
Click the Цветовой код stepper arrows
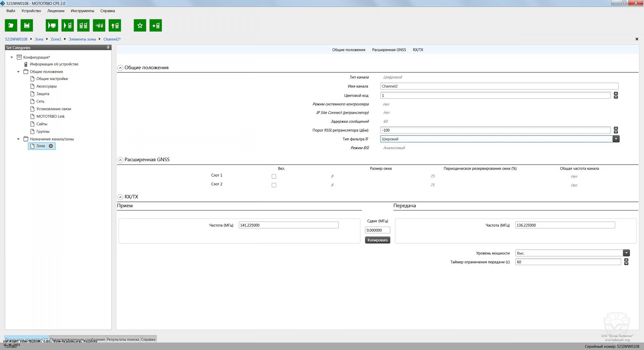point(616,96)
